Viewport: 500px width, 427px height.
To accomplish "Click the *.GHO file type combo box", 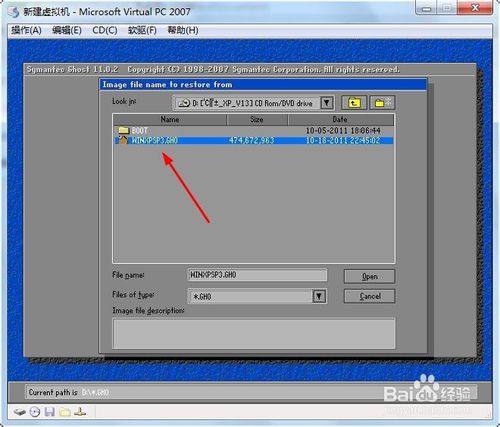I will pos(257,296).
